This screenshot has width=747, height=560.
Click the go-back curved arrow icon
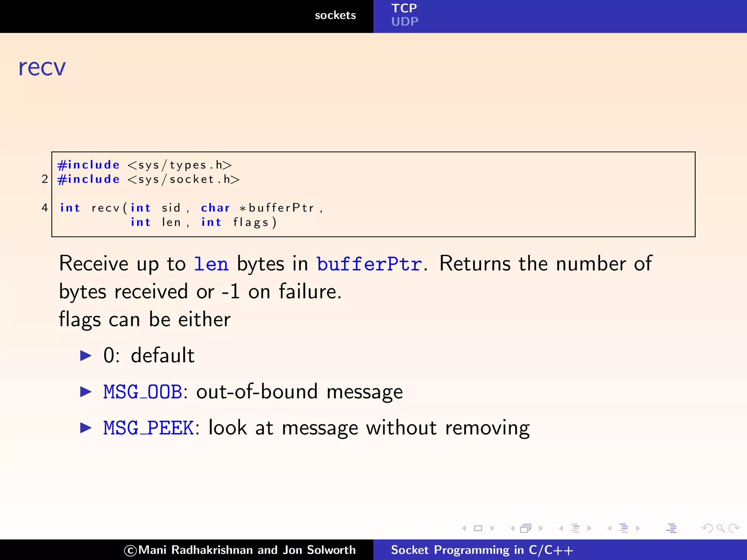[x=707, y=528]
